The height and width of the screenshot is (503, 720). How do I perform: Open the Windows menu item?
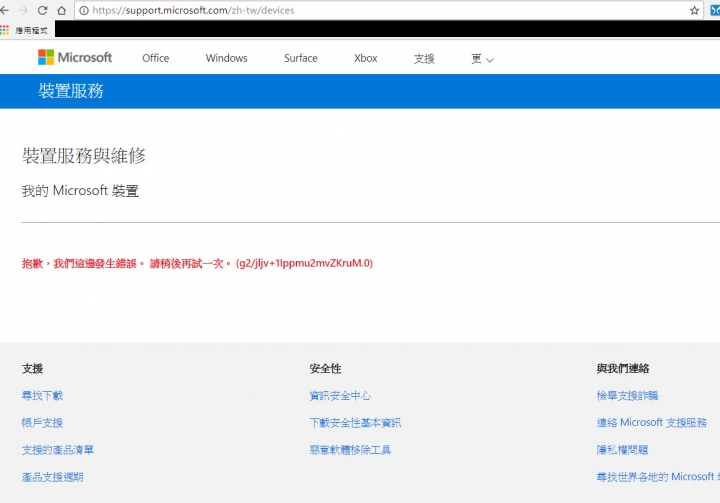pyautogui.click(x=226, y=58)
